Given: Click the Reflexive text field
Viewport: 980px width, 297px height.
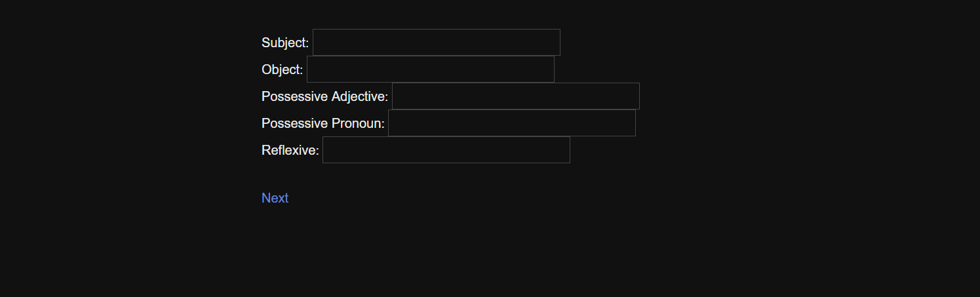Looking at the screenshot, I should pos(446,150).
